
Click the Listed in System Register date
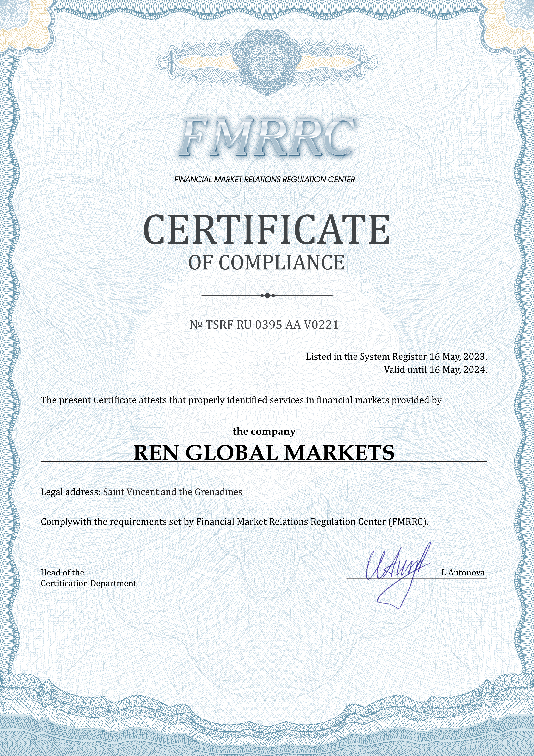click(396, 357)
